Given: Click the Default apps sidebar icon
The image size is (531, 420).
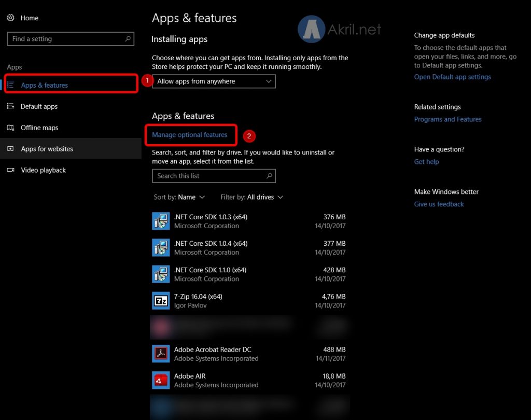Looking at the screenshot, I should pos(10,106).
